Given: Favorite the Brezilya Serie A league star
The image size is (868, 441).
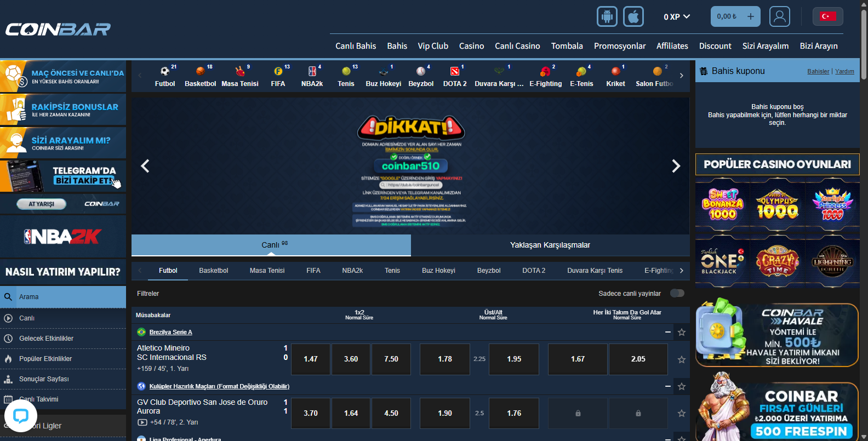Looking at the screenshot, I should pos(682,332).
